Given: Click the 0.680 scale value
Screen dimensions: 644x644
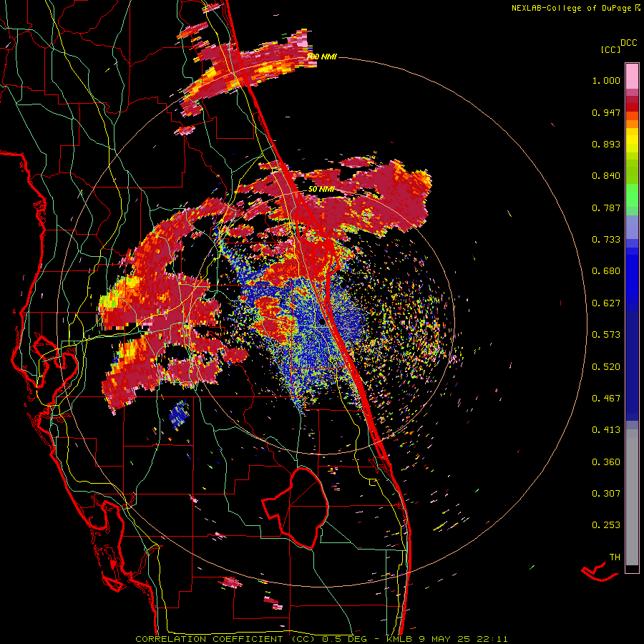Looking at the screenshot, I should (x=606, y=271).
